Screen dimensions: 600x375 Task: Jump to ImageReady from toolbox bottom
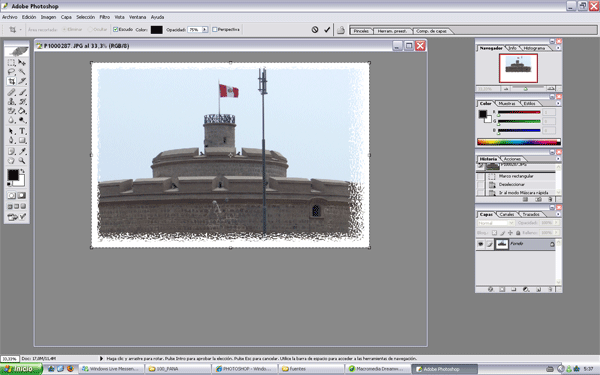16,217
